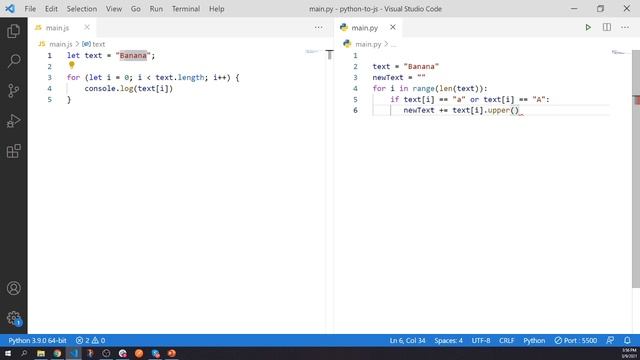Open the Manage gear settings icon

[13, 318]
